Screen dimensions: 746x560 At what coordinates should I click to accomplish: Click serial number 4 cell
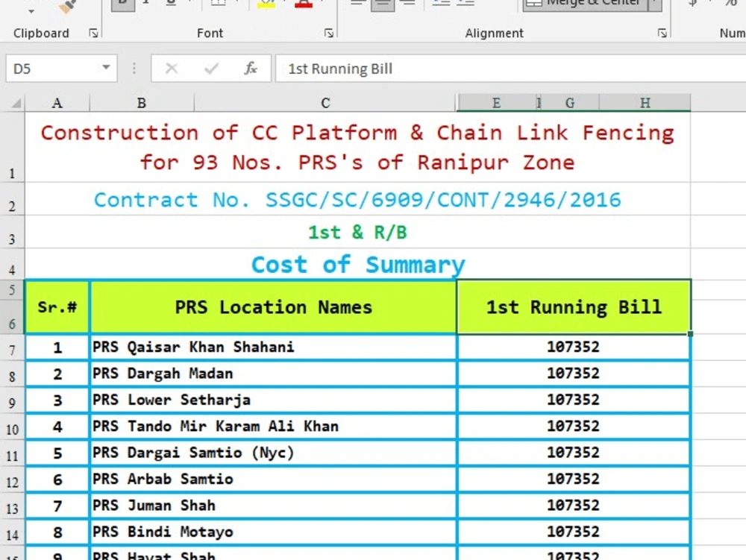[57, 427]
